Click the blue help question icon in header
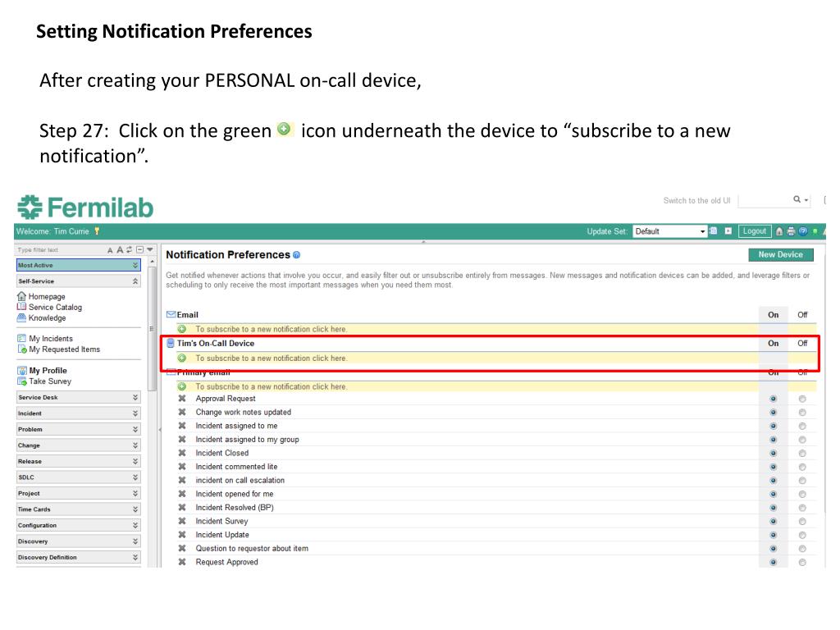Viewport: 840px width, 630px height. click(802, 231)
